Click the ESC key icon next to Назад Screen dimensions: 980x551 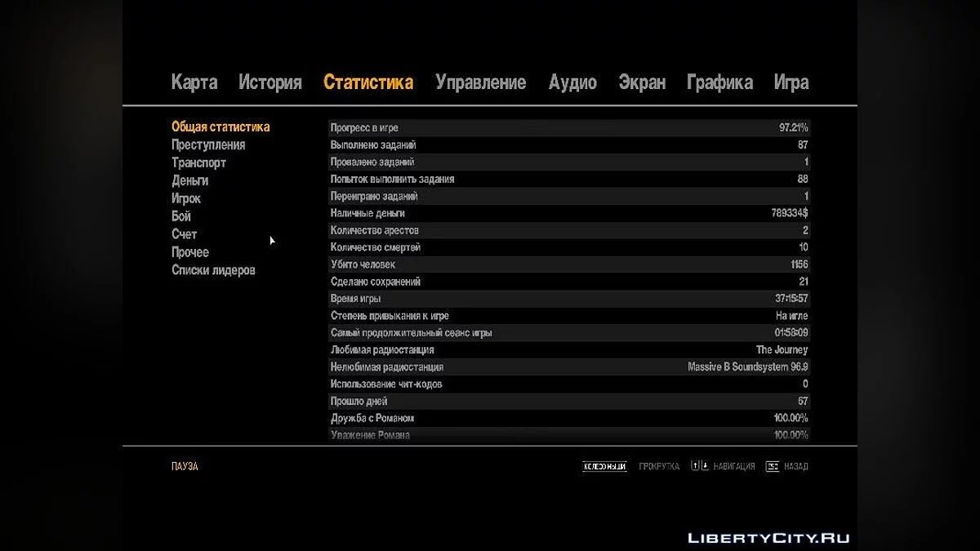[772, 467]
